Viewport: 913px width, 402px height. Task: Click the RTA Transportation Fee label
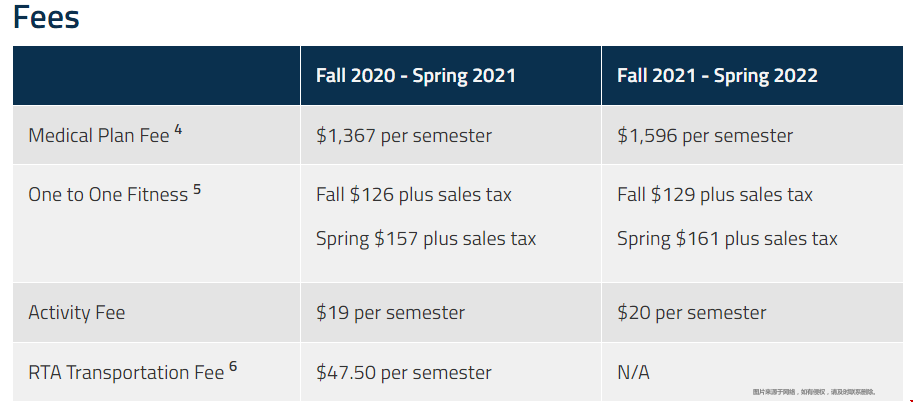click(126, 373)
